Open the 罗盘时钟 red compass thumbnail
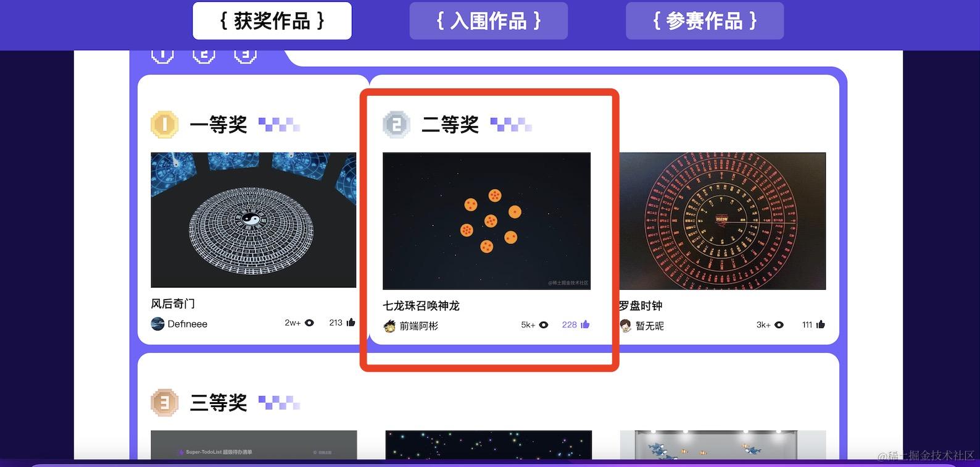The width and height of the screenshot is (980, 467). [723, 221]
